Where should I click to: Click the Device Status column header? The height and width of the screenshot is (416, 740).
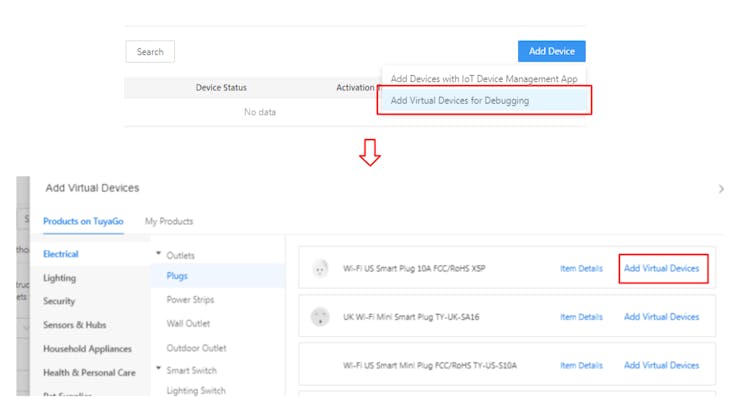click(x=221, y=88)
